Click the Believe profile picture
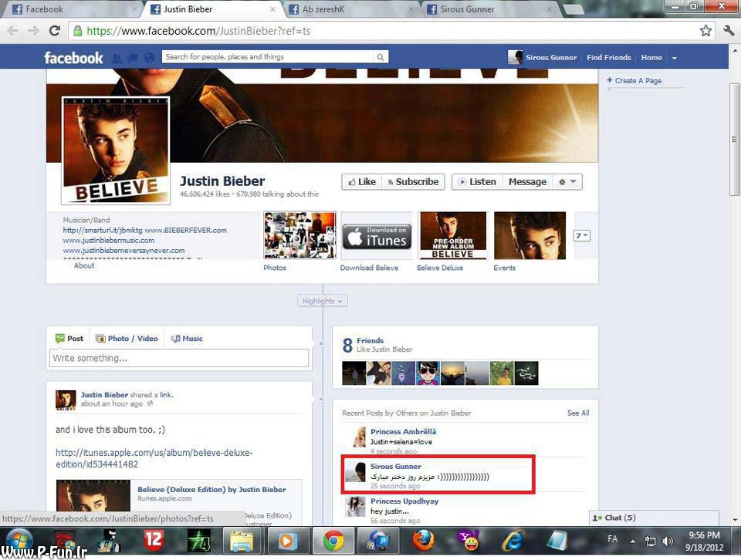This screenshot has height=560, width=741. [x=116, y=150]
